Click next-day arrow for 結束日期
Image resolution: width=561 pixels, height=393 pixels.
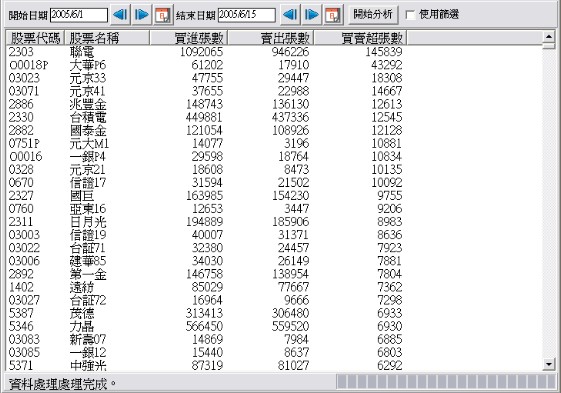[x=312, y=15]
